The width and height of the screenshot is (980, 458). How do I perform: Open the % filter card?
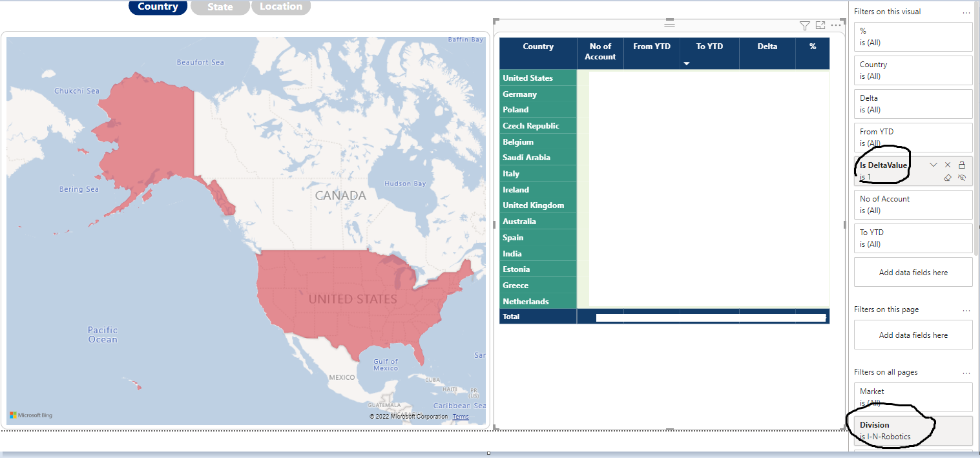pos(913,37)
